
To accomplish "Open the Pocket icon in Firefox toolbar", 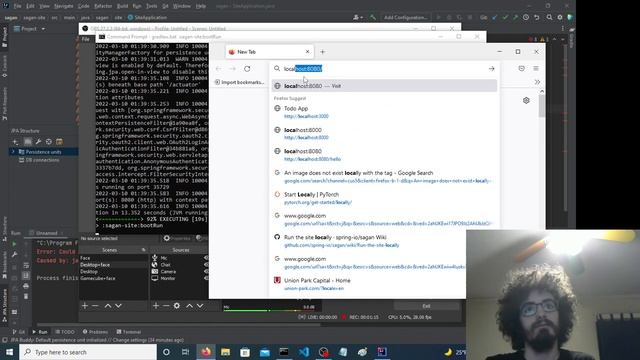I will point(522,69).
